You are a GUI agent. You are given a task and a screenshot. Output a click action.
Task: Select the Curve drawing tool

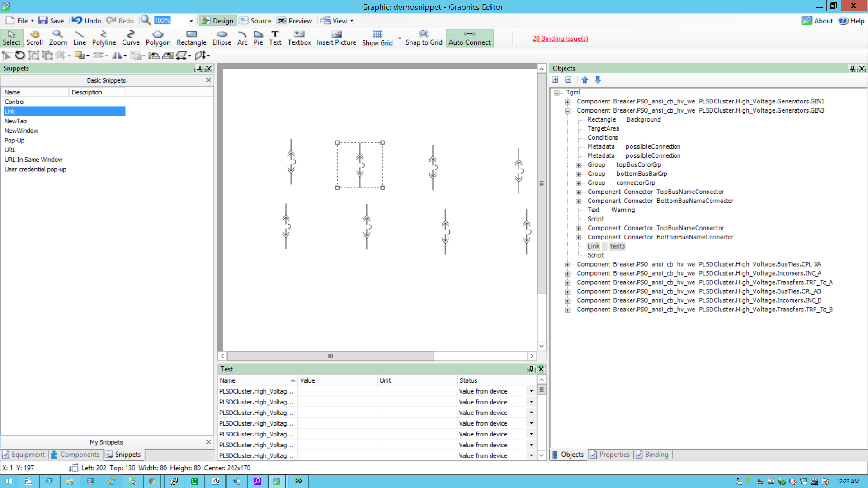(x=131, y=38)
